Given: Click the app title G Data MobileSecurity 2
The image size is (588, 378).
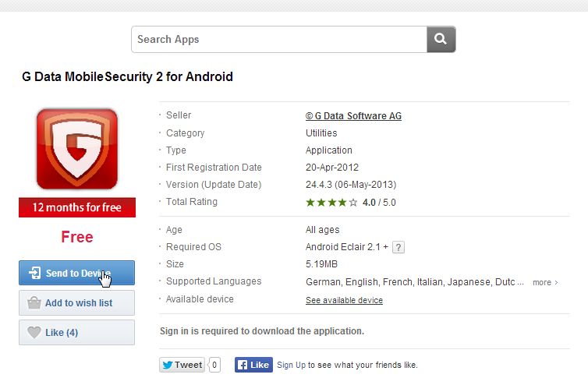Looking at the screenshot, I should [x=126, y=77].
